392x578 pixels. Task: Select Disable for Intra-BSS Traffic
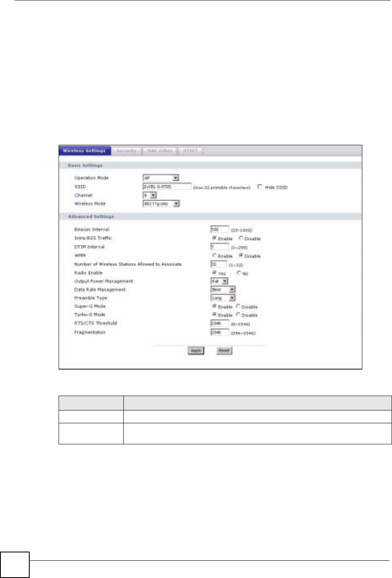241,238
